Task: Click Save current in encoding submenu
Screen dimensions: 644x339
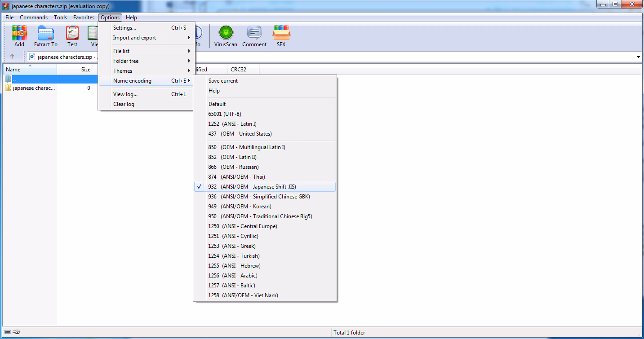Action: (265, 81)
